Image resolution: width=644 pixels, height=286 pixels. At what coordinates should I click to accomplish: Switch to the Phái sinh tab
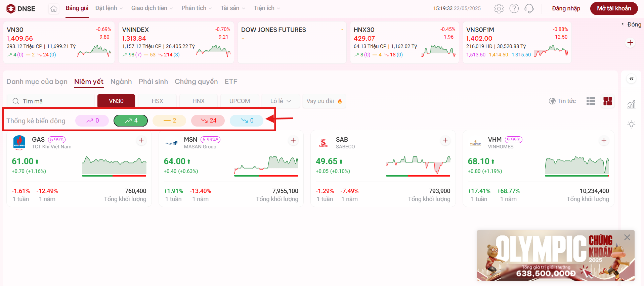[x=153, y=82]
